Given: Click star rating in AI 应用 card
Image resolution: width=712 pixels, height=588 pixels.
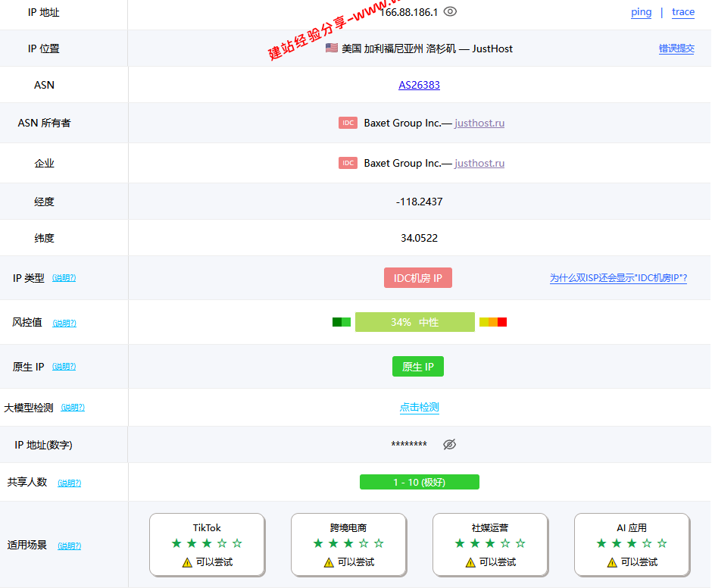Looking at the screenshot, I should (632, 543).
